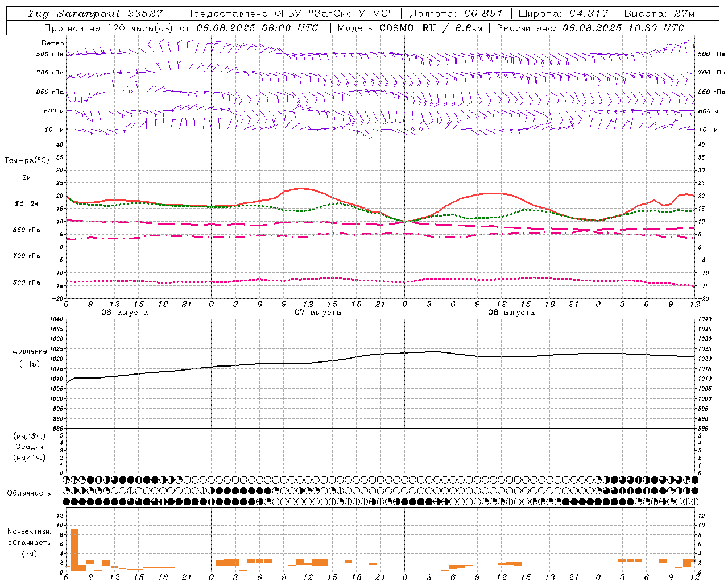Click the Td 2м legend label

pos(26,203)
